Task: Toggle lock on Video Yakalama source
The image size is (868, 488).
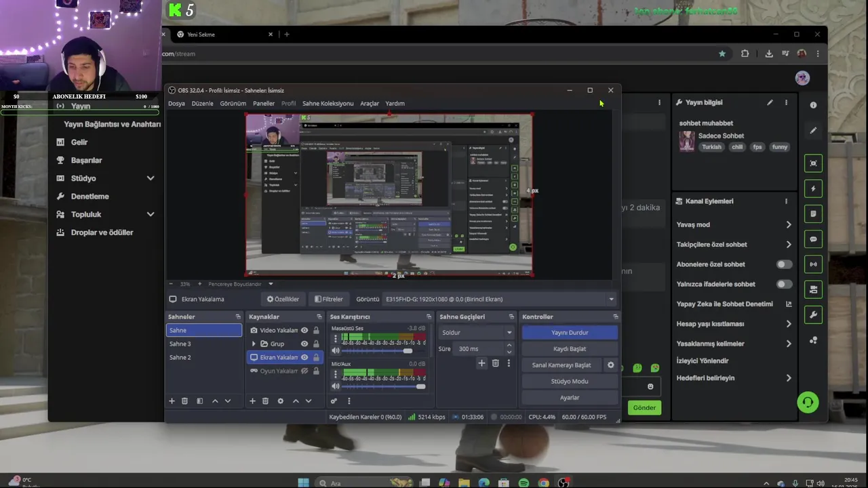Action: pyautogui.click(x=316, y=330)
